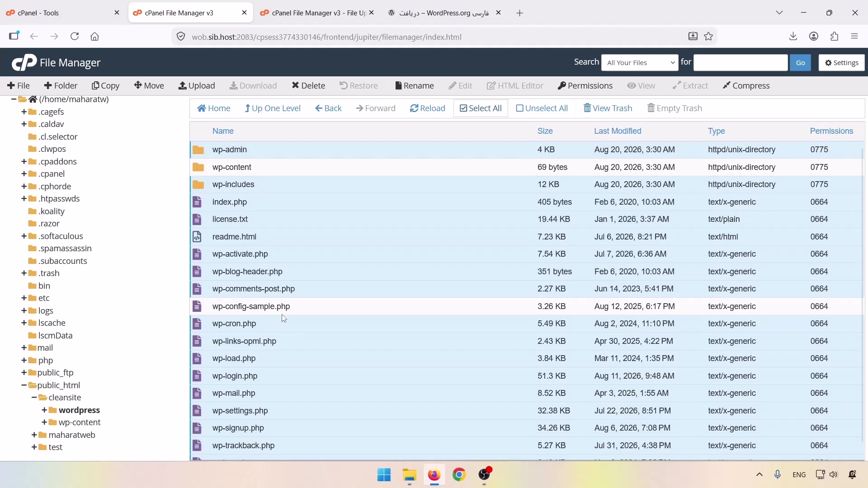Expand the .cagefs folder in tree
This screenshot has width=868, height=488.
pos(24,112)
